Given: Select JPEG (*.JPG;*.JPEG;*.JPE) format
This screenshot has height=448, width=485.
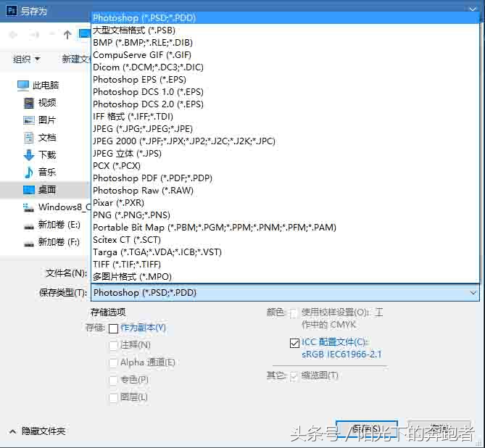Looking at the screenshot, I should point(285,129).
